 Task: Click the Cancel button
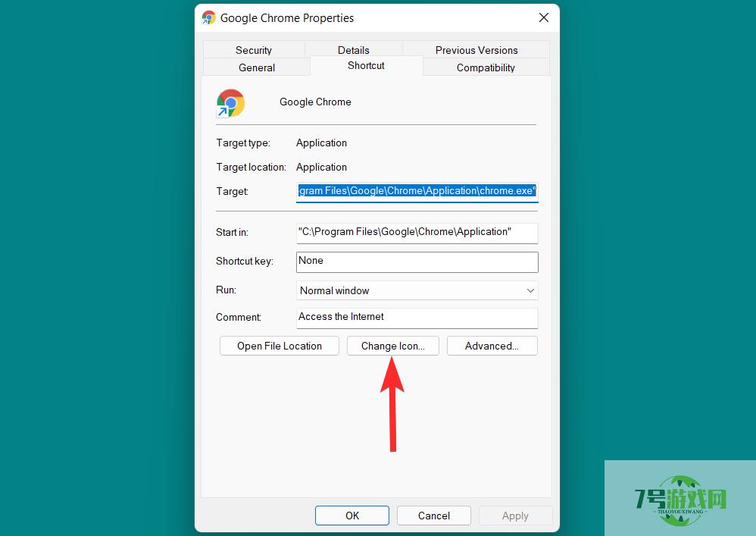point(434,516)
